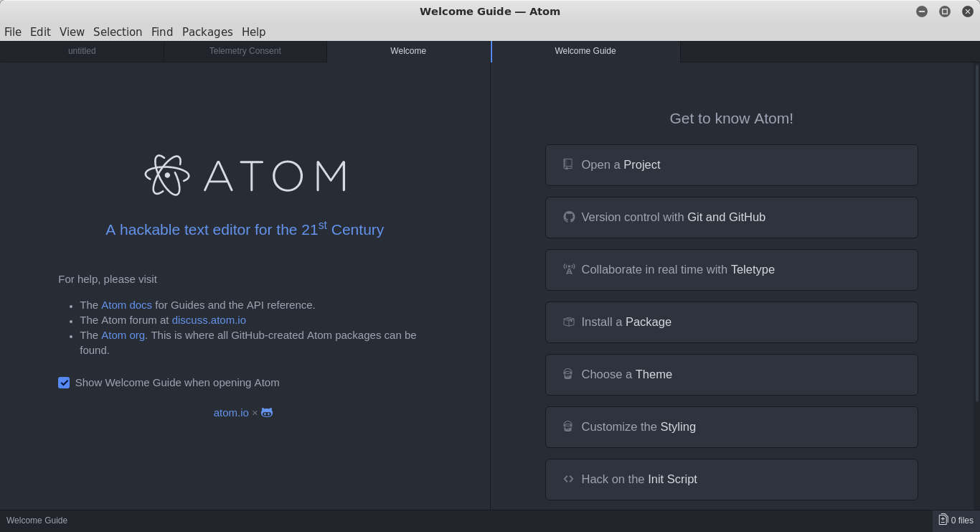Click the Welcome Guide pane vertical scrollbar
The image size is (980, 532).
976,233
